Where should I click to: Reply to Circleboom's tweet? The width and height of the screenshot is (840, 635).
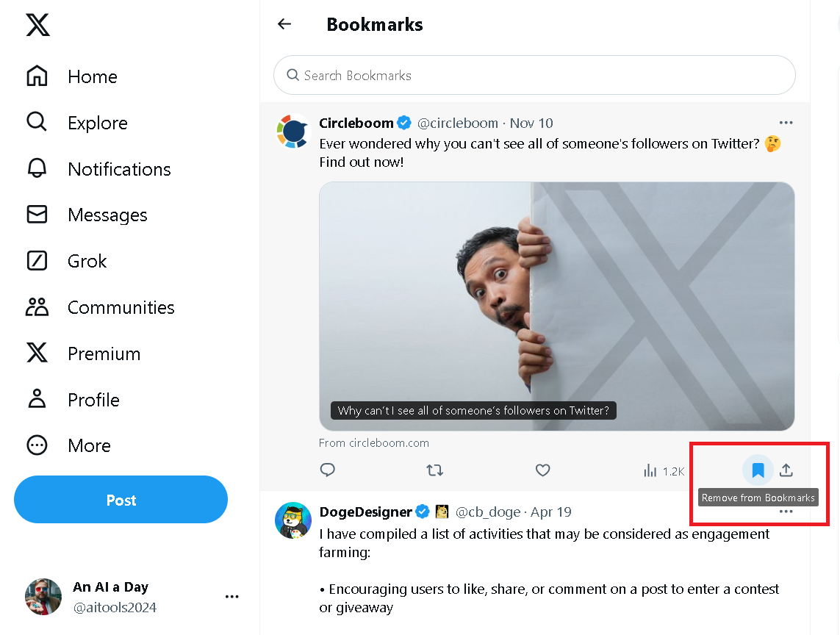pos(327,470)
